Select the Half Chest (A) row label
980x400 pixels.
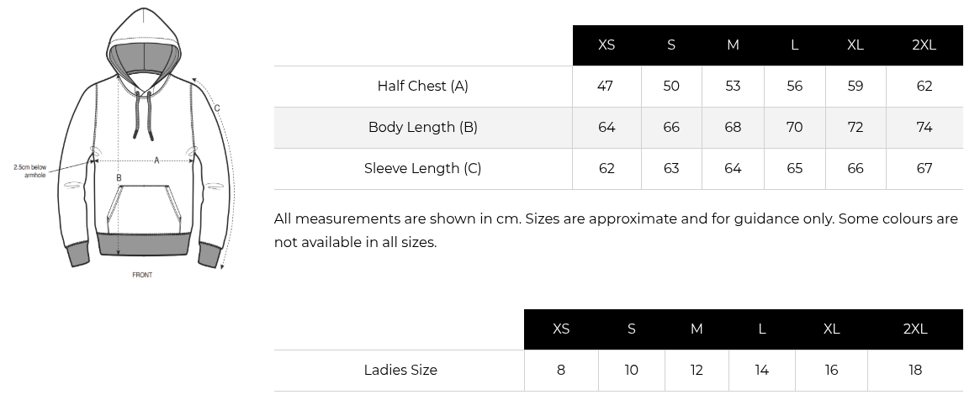coord(422,86)
